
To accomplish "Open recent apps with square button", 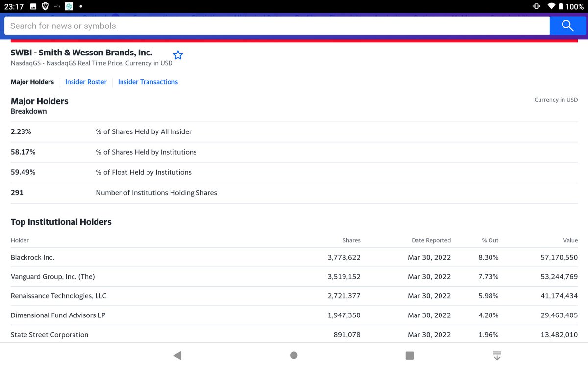I will tap(410, 355).
